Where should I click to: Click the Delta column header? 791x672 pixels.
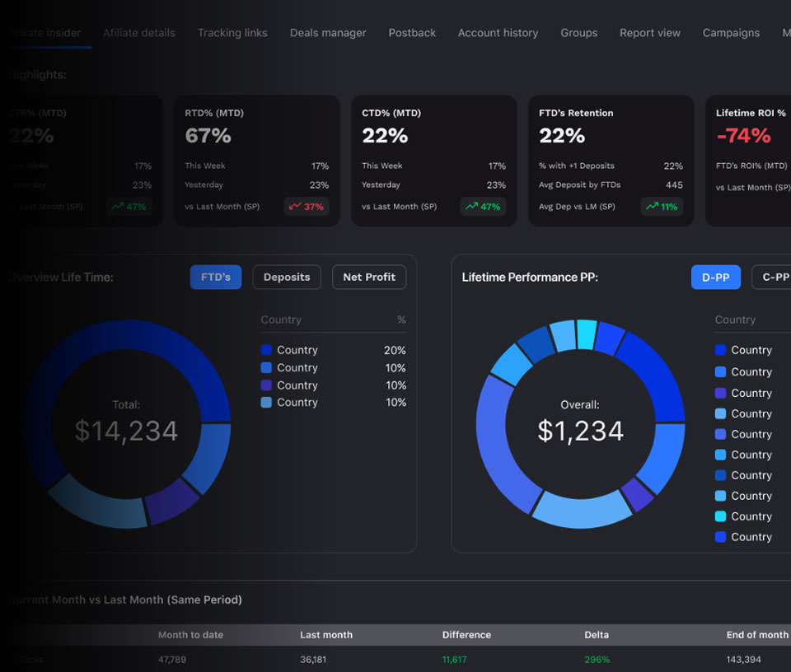(597, 635)
